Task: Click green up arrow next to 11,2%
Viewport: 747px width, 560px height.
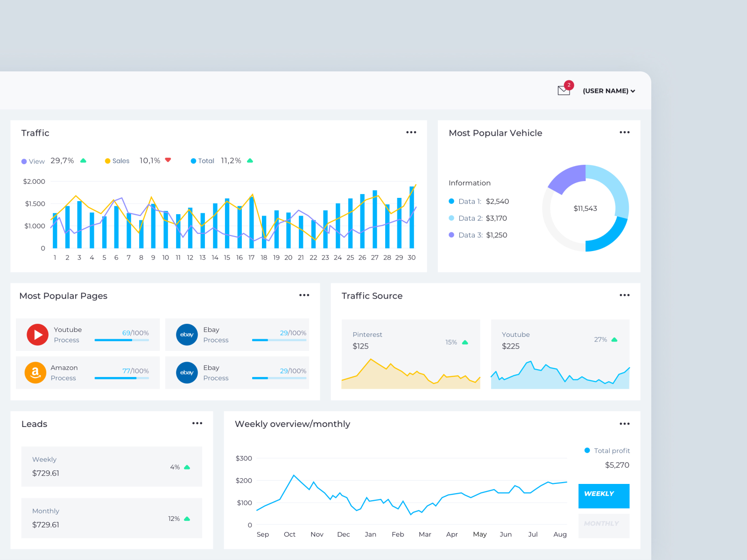Action: pos(250,161)
